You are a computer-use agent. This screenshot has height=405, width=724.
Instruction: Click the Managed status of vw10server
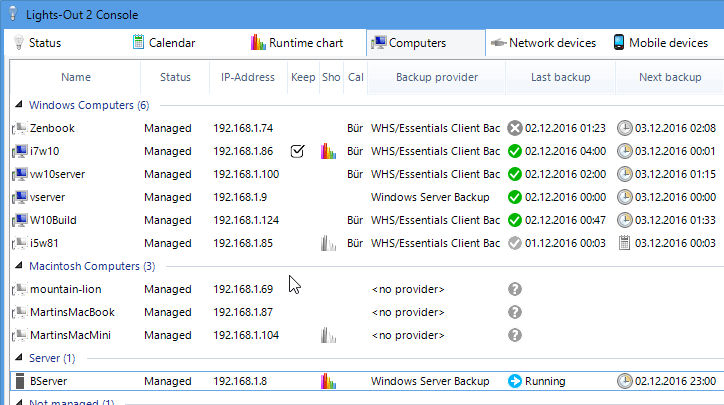click(168, 174)
